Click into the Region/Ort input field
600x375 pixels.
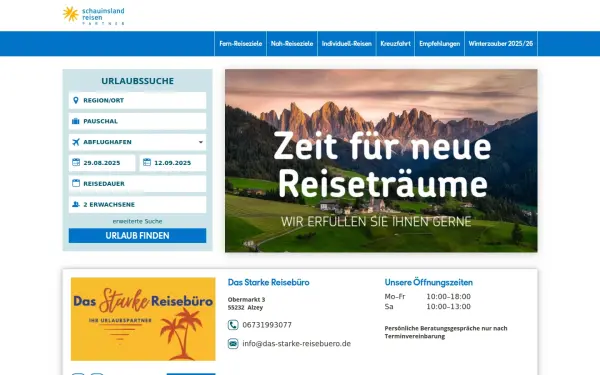click(x=137, y=100)
